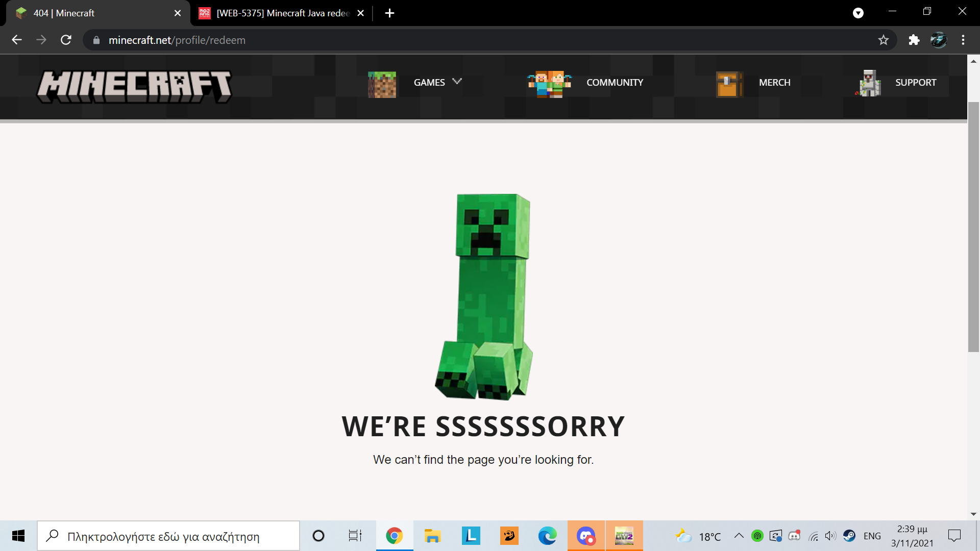Open the browser extensions puzzle icon
The height and width of the screenshot is (551, 980).
pyautogui.click(x=914, y=40)
